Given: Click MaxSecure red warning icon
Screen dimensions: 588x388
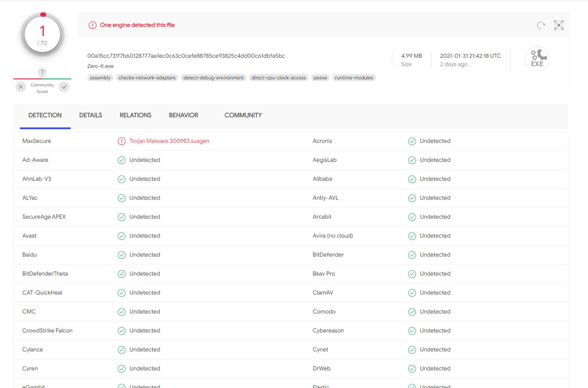Looking at the screenshot, I should pyautogui.click(x=122, y=141).
